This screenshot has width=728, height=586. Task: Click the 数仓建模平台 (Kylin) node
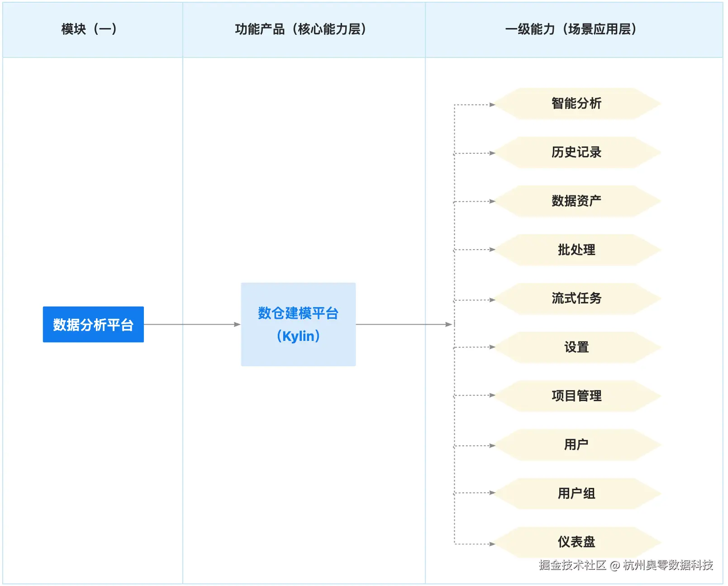coord(298,324)
